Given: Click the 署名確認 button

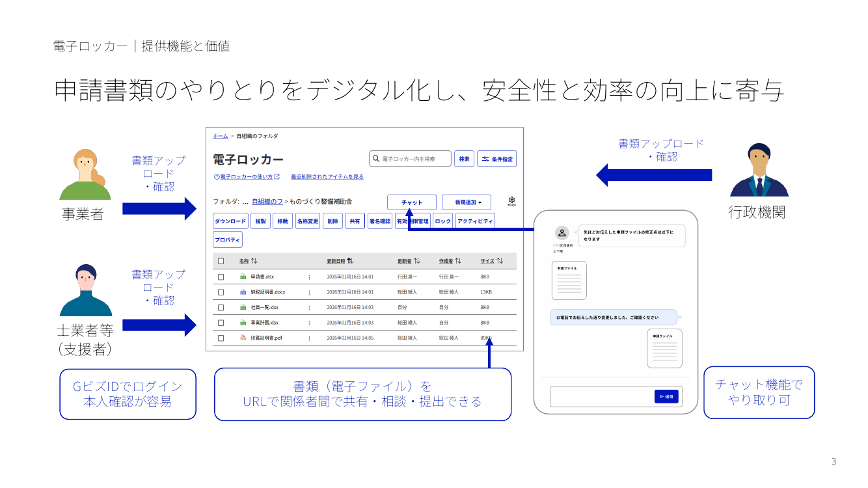Looking at the screenshot, I should tap(379, 221).
